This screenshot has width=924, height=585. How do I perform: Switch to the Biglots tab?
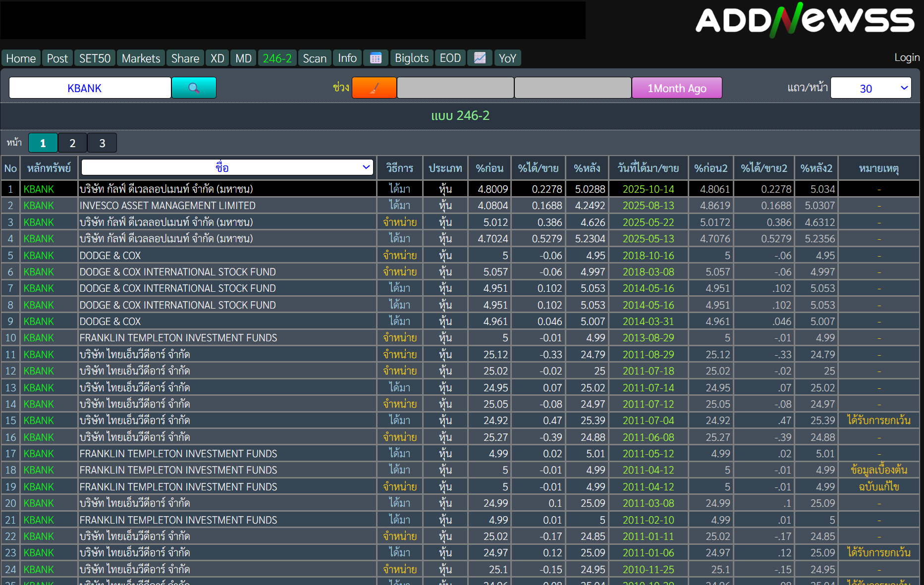click(x=411, y=58)
